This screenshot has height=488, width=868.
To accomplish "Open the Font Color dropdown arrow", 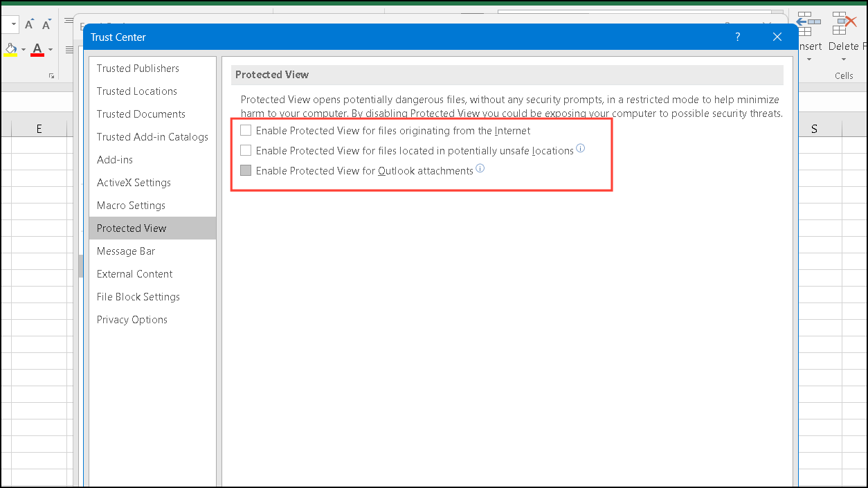I will point(49,50).
